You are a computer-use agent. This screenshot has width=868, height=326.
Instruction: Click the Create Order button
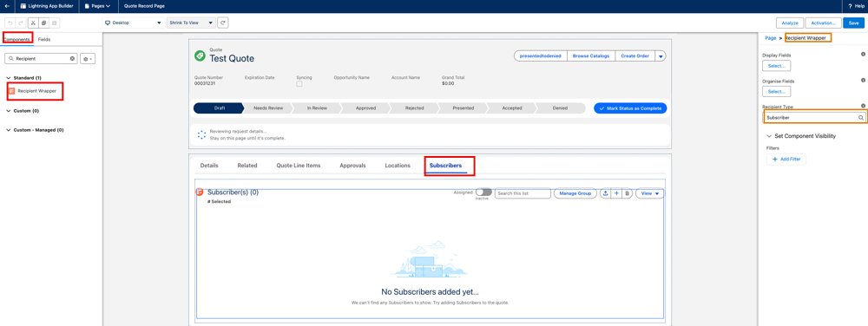point(635,56)
